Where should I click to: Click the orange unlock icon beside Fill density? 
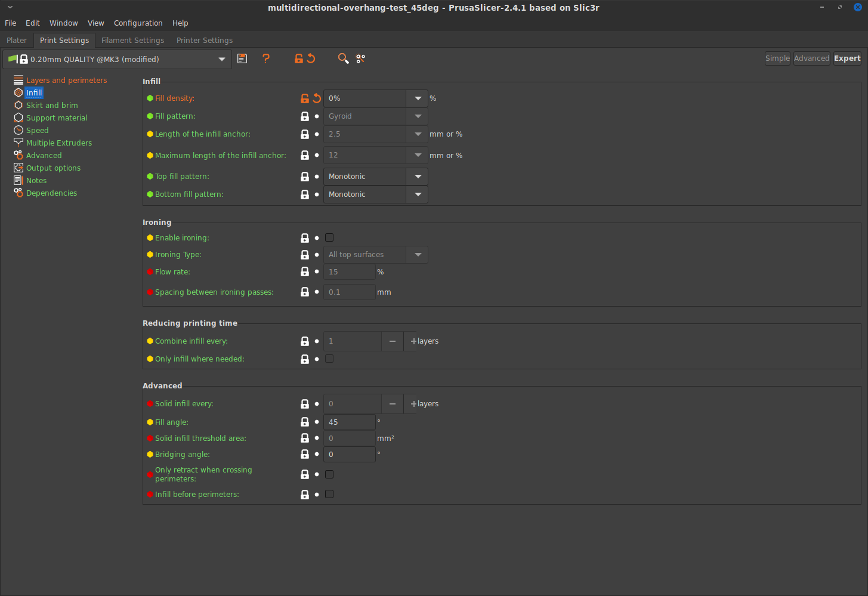[305, 98]
